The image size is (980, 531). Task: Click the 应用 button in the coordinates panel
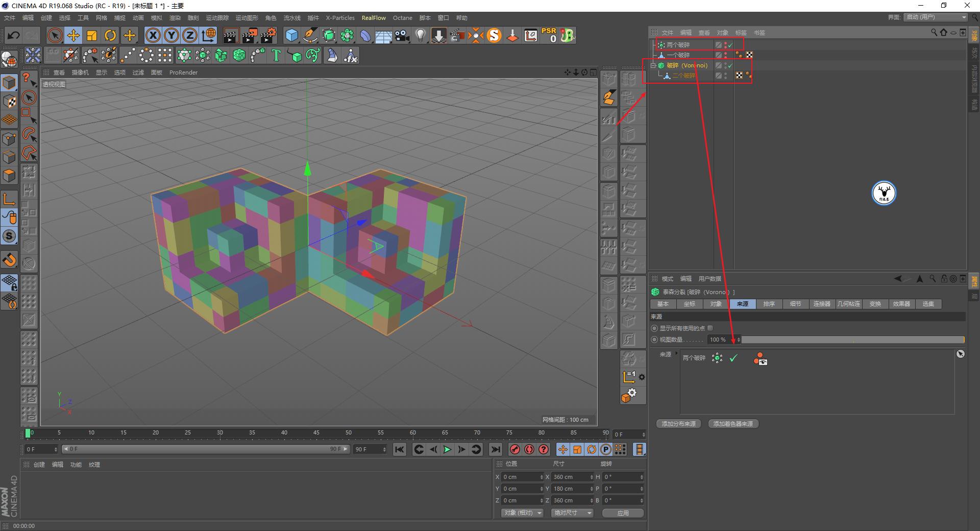(x=622, y=513)
